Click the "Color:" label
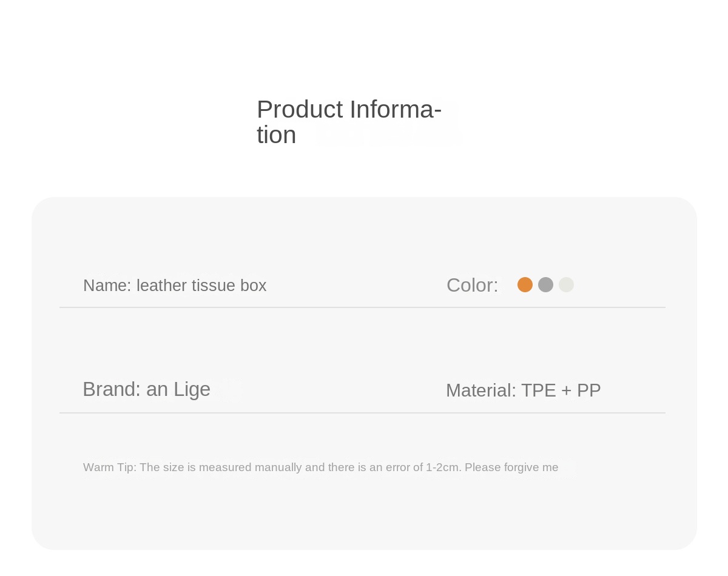728x576 pixels. pos(472,285)
